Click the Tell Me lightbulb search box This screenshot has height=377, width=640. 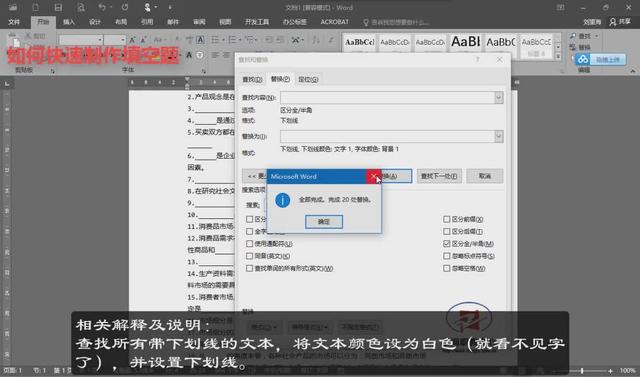click(396, 22)
